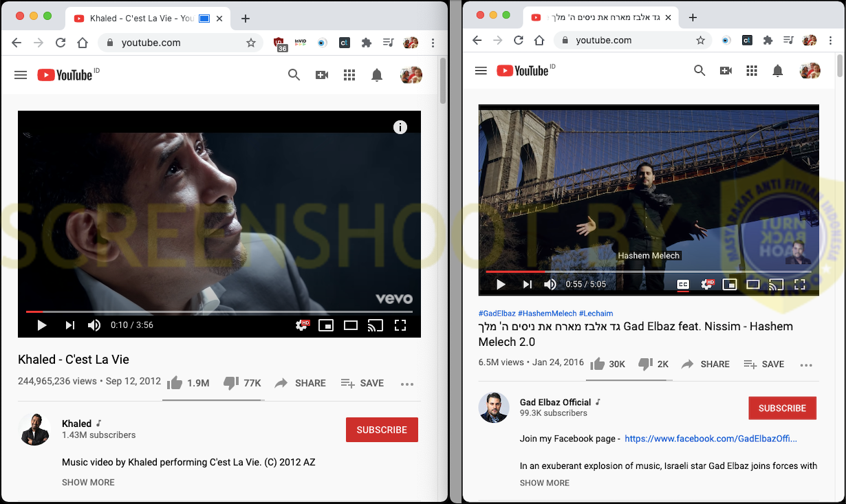The image size is (846, 504).
Task: Switch Khaled video to theater mode
Action: tap(351, 325)
